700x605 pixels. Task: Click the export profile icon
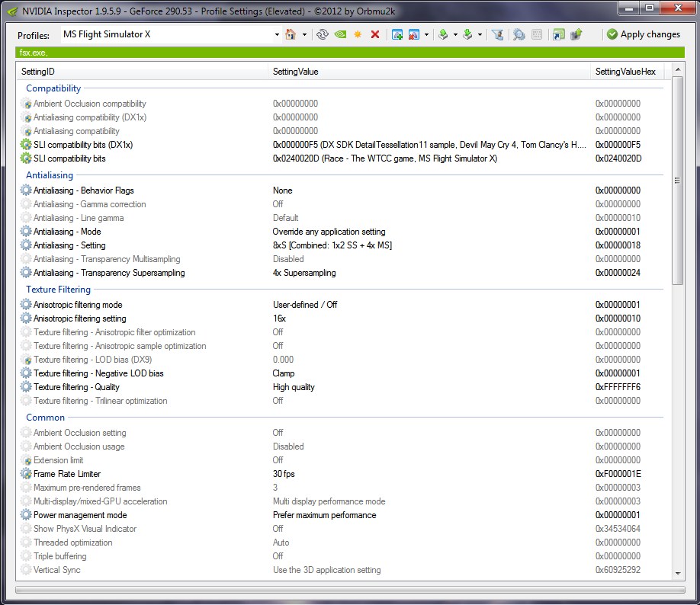tap(443, 34)
